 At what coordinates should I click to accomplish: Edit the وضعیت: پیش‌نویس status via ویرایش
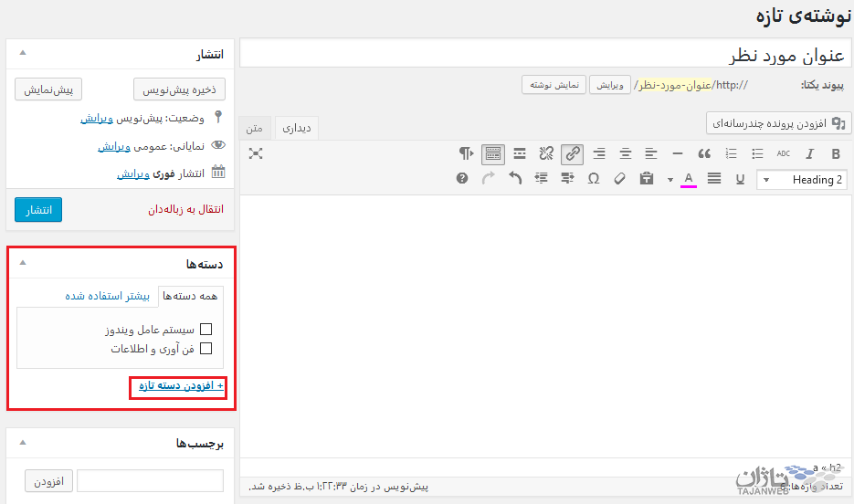tap(97, 118)
